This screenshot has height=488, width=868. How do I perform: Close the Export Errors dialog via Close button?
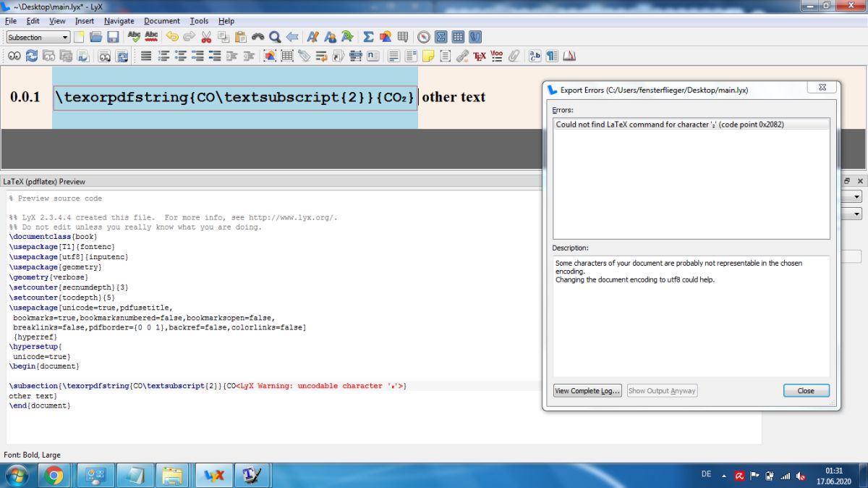click(x=806, y=391)
